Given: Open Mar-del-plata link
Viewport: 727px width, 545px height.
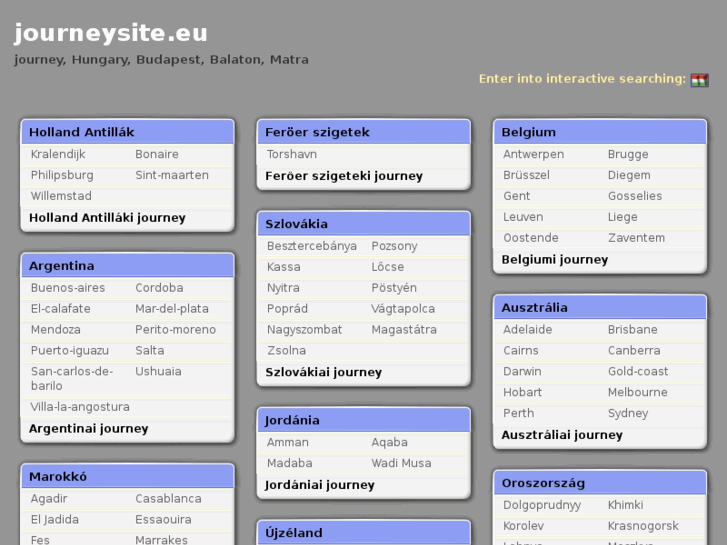Looking at the screenshot, I should pos(172,309).
